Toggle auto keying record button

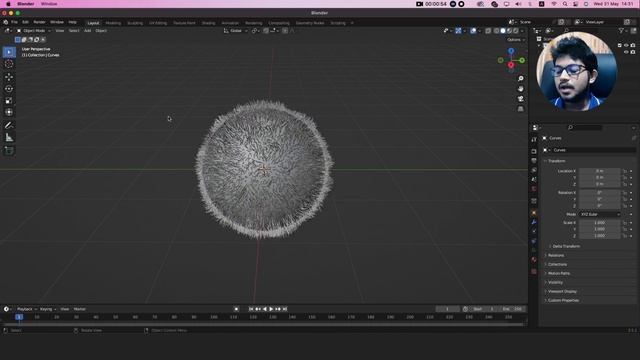tap(236, 309)
